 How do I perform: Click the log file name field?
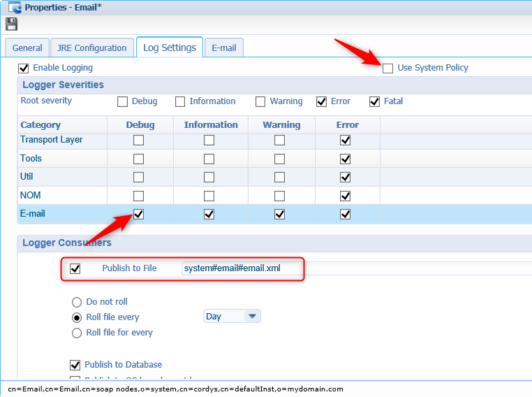(242, 268)
